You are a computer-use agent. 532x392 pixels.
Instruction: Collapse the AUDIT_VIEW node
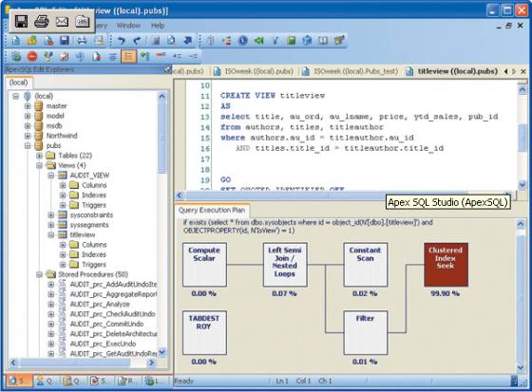(51, 176)
